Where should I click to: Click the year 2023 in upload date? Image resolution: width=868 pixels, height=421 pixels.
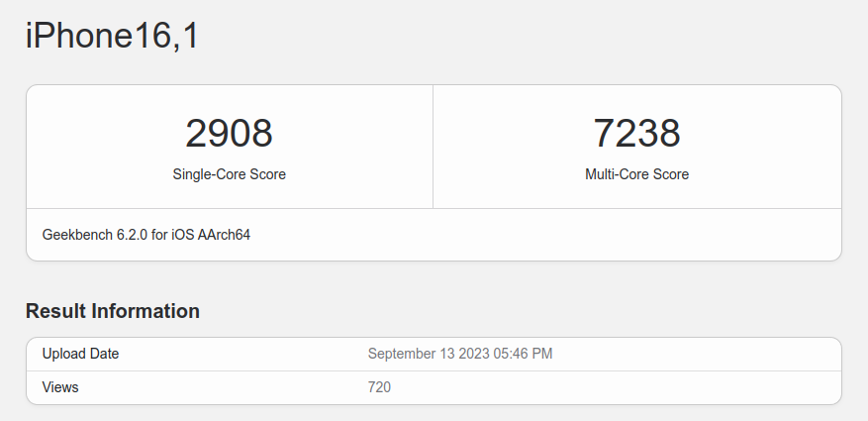click(x=474, y=354)
